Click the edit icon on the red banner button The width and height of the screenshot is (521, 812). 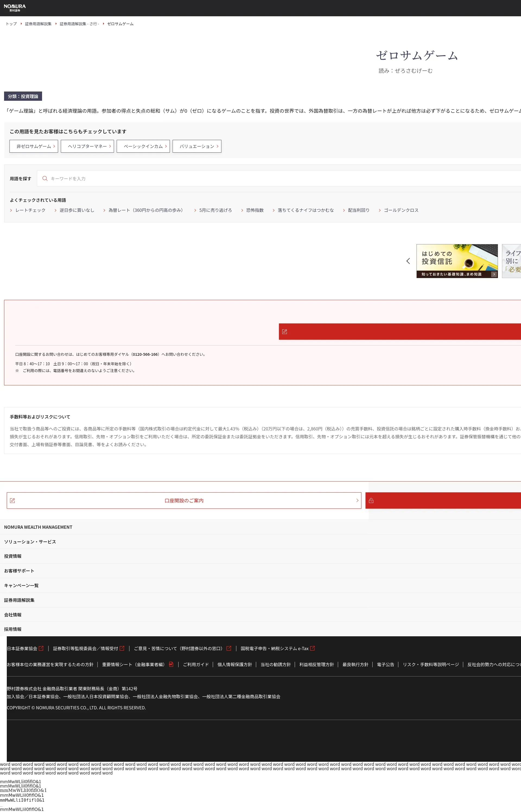pyautogui.click(x=285, y=332)
